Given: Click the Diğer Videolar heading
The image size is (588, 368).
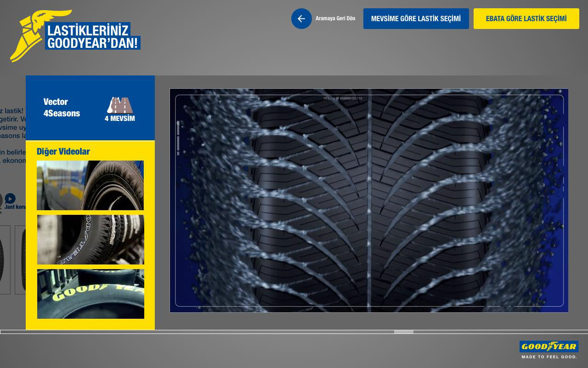Looking at the screenshot, I should click(x=63, y=151).
